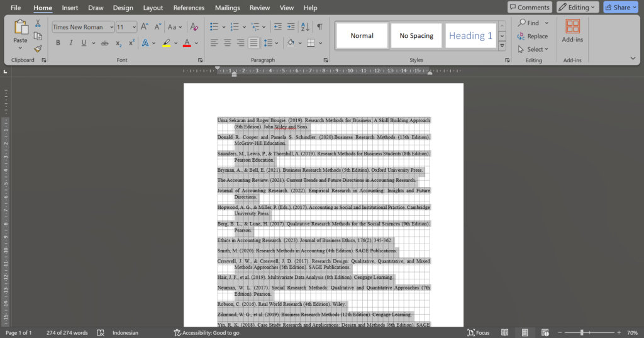Viewport: 644px width, 338px height.
Task: Open the font size dropdown
Action: [x=134, y=27]
